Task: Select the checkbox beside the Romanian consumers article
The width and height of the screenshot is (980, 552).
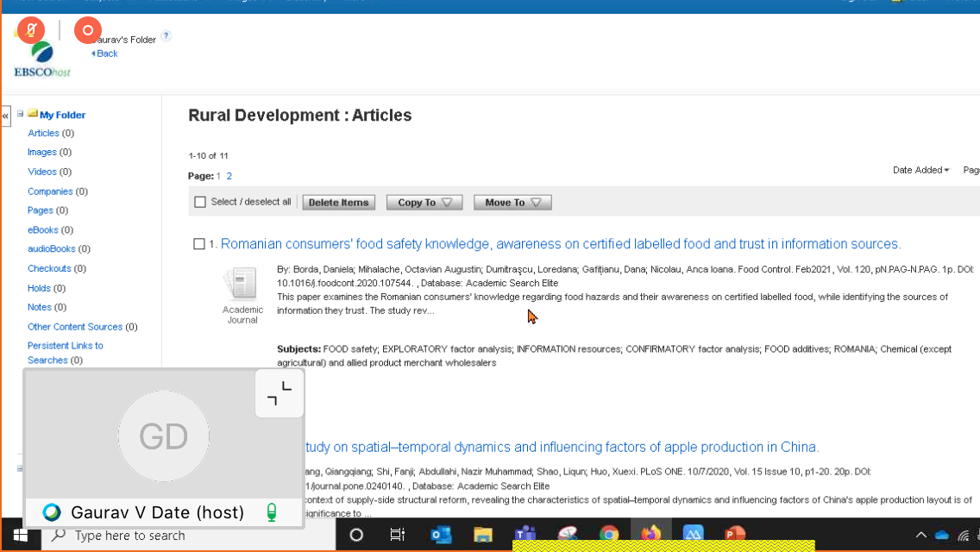Action: (200, 244)
